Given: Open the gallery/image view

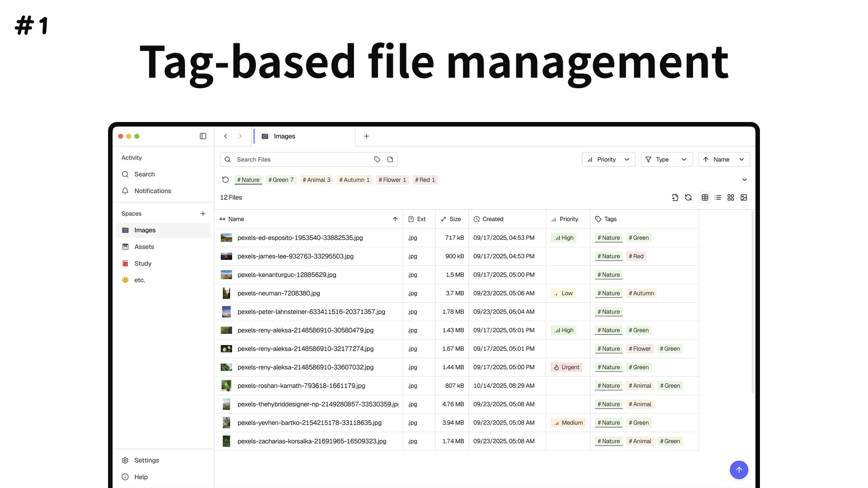Looking at the screenshot, I should point(744,197).
